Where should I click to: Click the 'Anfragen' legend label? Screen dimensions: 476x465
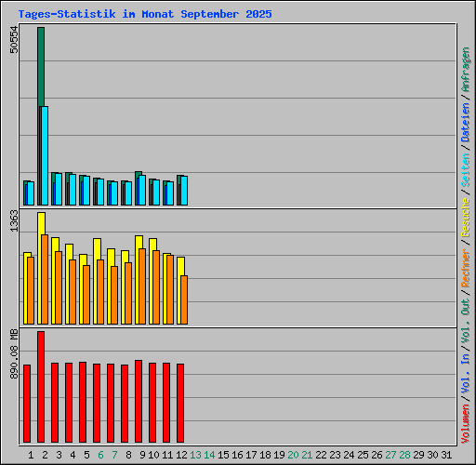coord(466,70)
